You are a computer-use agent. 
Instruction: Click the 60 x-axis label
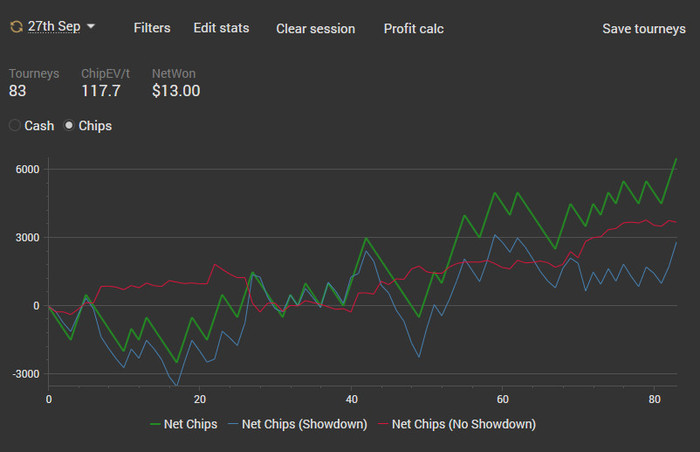pyautogui.click(x=503, y=399)
